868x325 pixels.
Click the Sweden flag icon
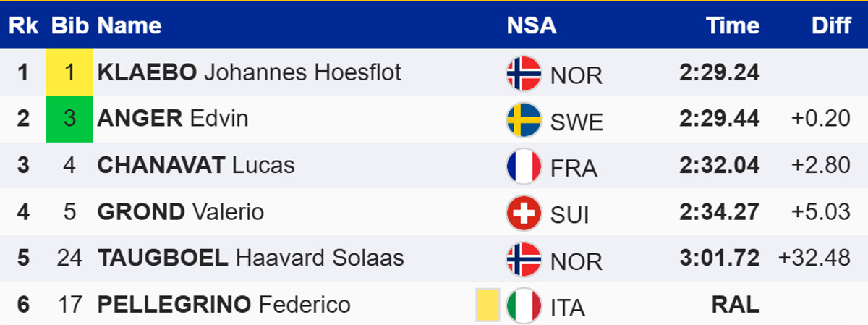(x=524, y=119)
